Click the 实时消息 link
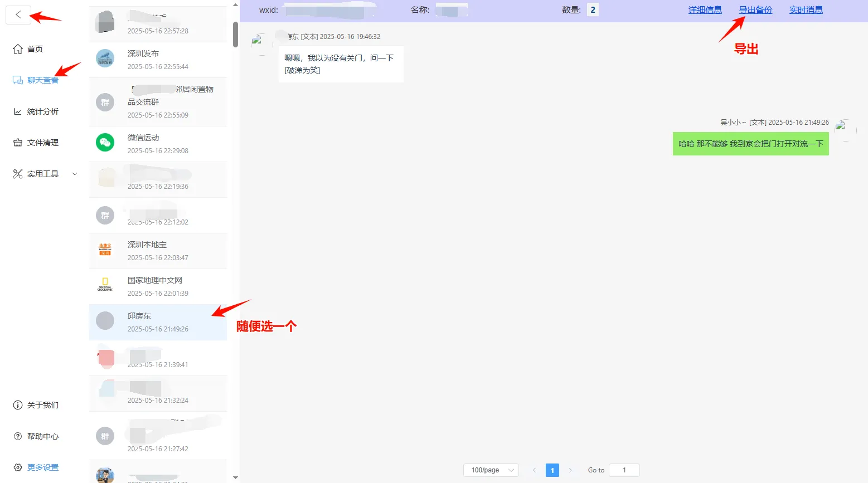 (806, 9)
